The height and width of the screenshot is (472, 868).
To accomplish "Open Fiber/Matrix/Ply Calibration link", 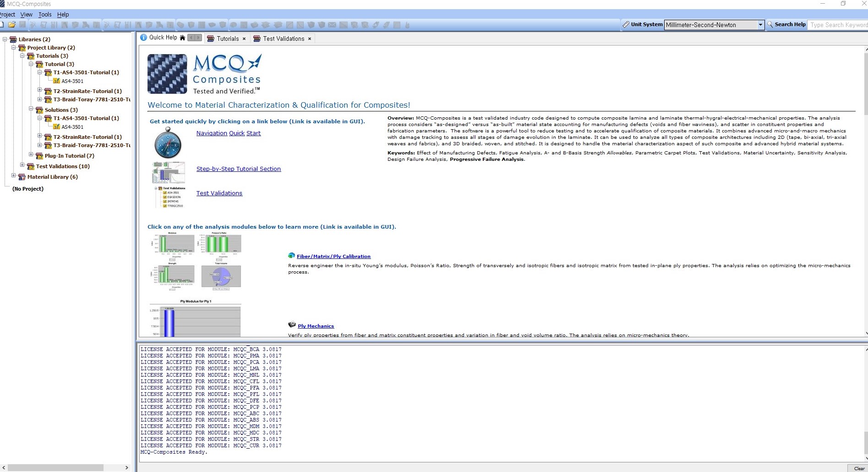I will tap(333, 257).
